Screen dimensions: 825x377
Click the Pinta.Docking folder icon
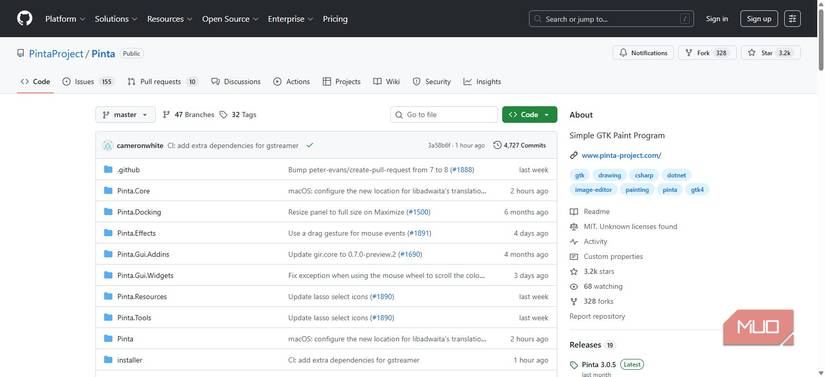(108, 211)
